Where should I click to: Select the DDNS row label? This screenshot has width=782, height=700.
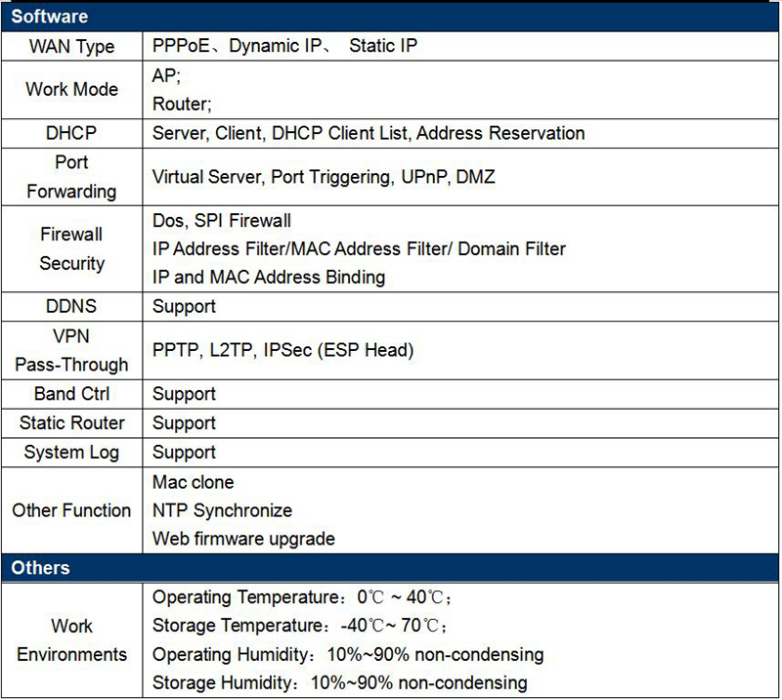click(x=71, y=306)
